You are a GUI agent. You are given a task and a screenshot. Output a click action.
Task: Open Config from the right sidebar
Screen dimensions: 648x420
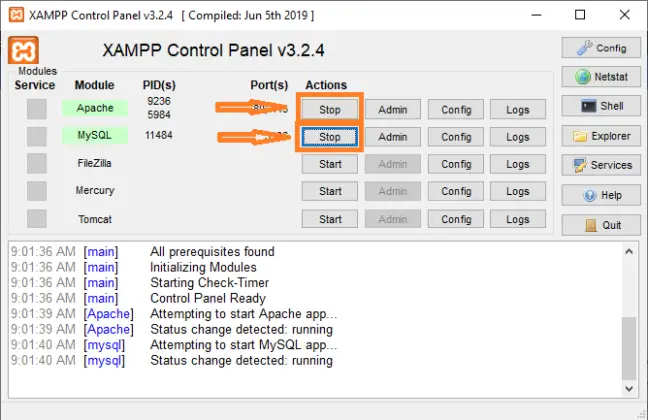click(600, 48)
